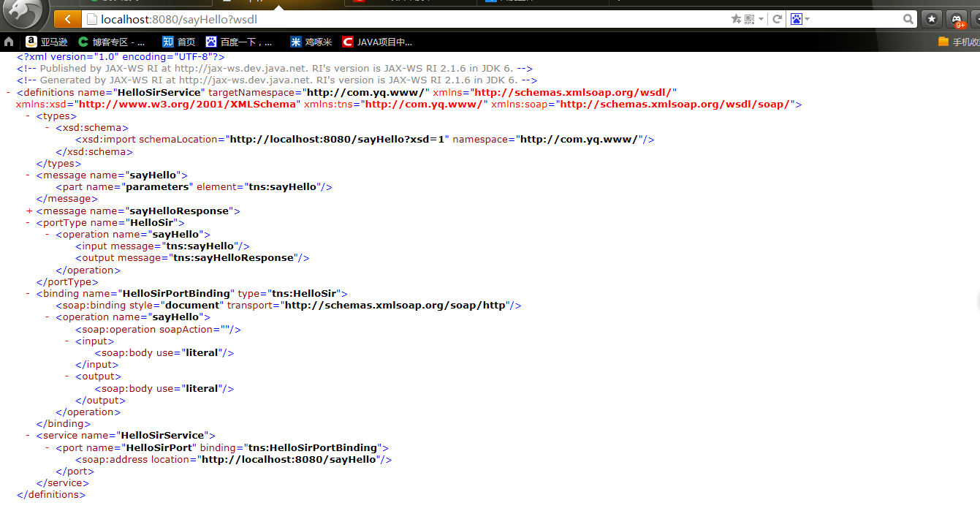The width and height of the screenshot is (980, 511).
Task: Click the xmlns:xsd XMLSchema namespace value
Action: [189, 105]
